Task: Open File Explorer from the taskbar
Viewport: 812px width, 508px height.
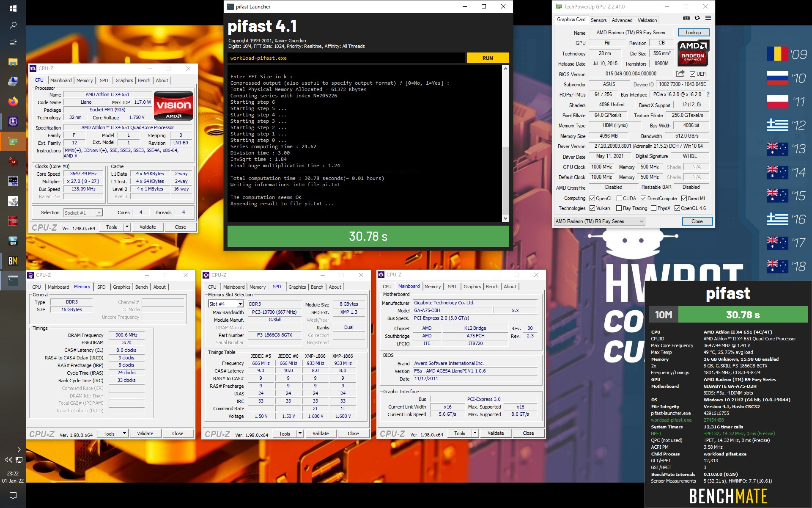Action: coord(13,62)
